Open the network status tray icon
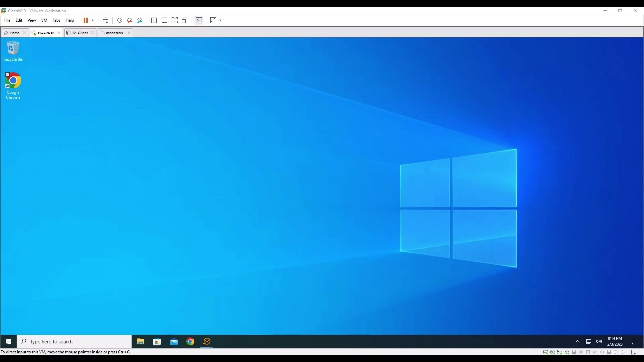Screen dimensions: 644x362 (x=588, y=342)
